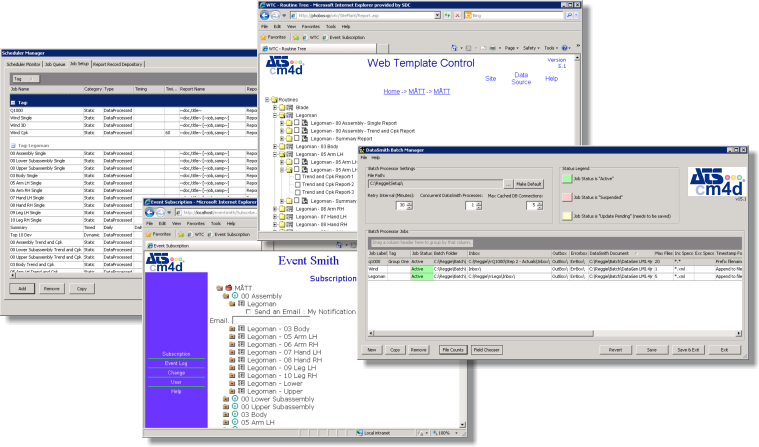
Task: Go back in WTC Routine Tree browser
Action: [x=265, y=15]
